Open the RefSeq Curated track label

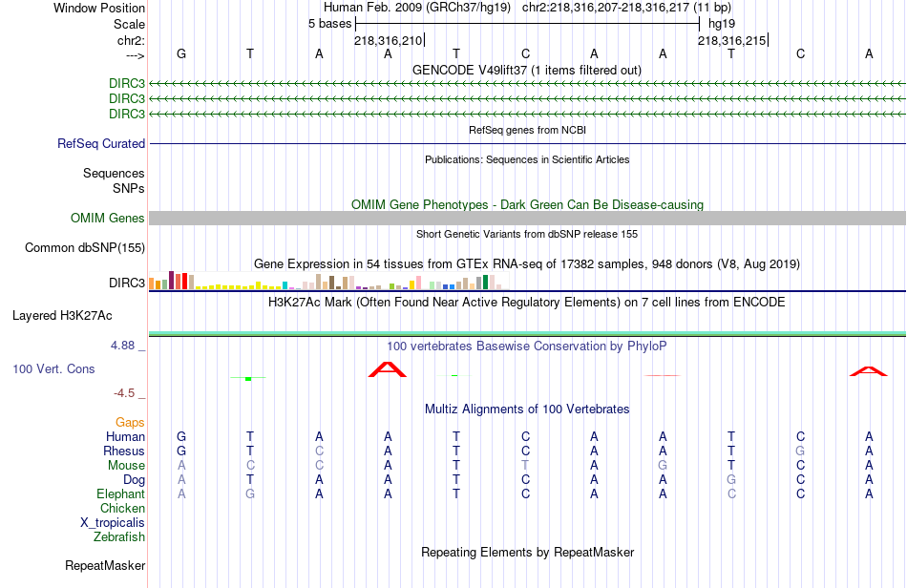[x=101, y=143]
